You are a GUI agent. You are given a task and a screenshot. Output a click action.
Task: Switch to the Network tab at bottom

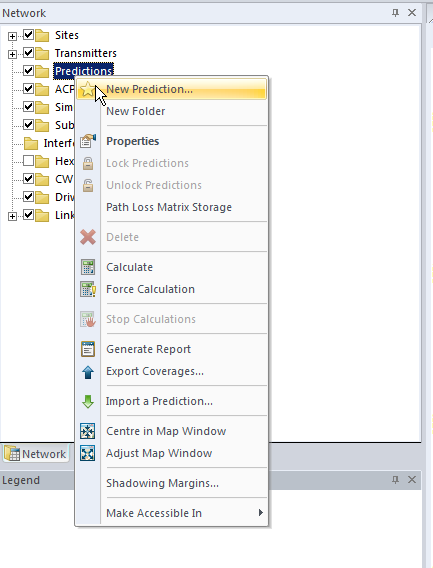pyautogui.click(x=36, y=454)
